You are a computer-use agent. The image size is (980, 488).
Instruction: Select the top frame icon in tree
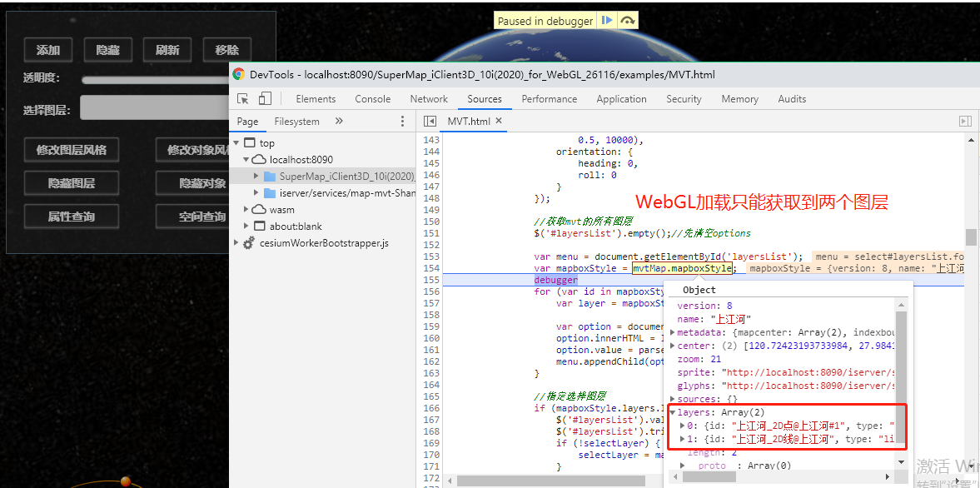250,143
